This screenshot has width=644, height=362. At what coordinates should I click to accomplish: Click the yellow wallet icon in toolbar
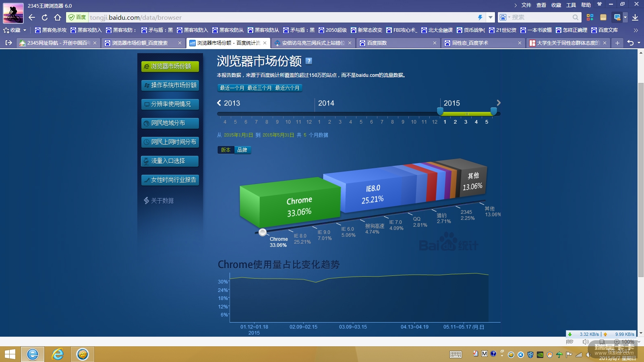tap(603, 17)
